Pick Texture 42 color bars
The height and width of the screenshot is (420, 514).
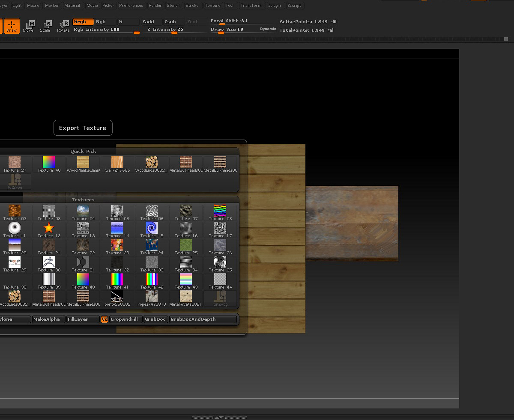152,281
